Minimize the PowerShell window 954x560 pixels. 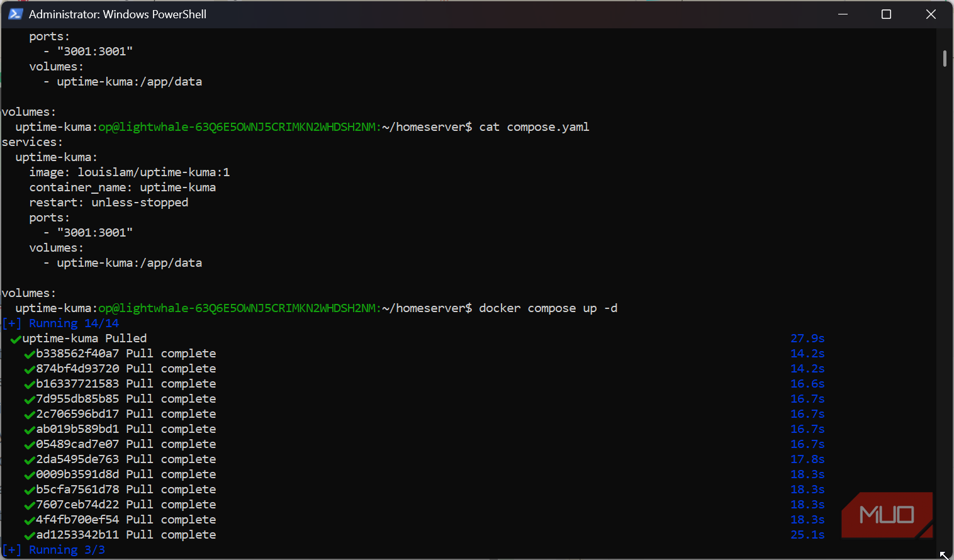point(843,14)
